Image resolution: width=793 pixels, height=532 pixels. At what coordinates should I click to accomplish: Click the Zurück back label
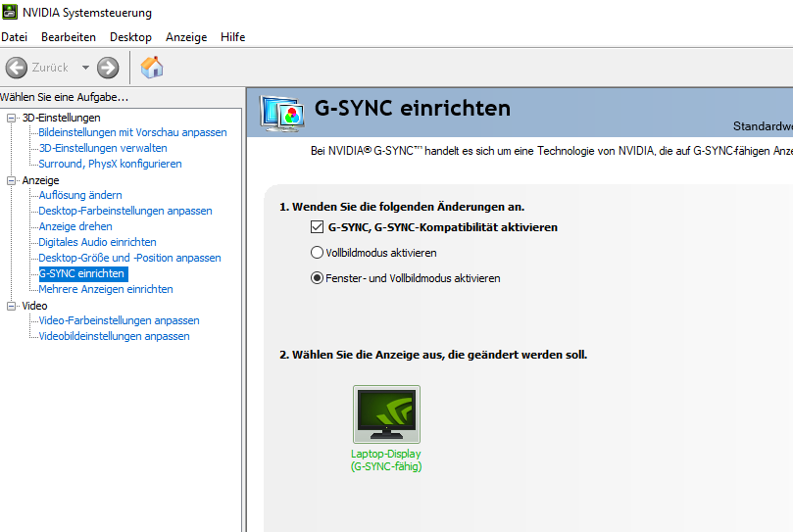click(x=50, y=68)
